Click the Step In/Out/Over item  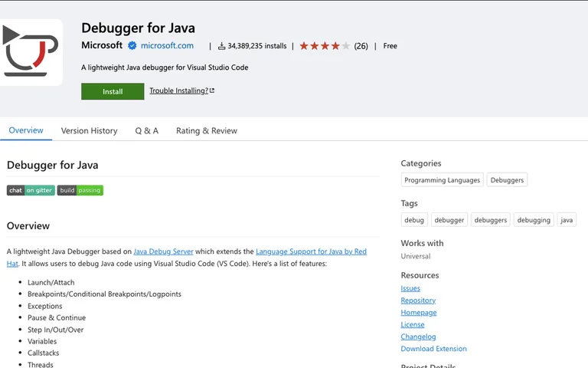(55, 330)
